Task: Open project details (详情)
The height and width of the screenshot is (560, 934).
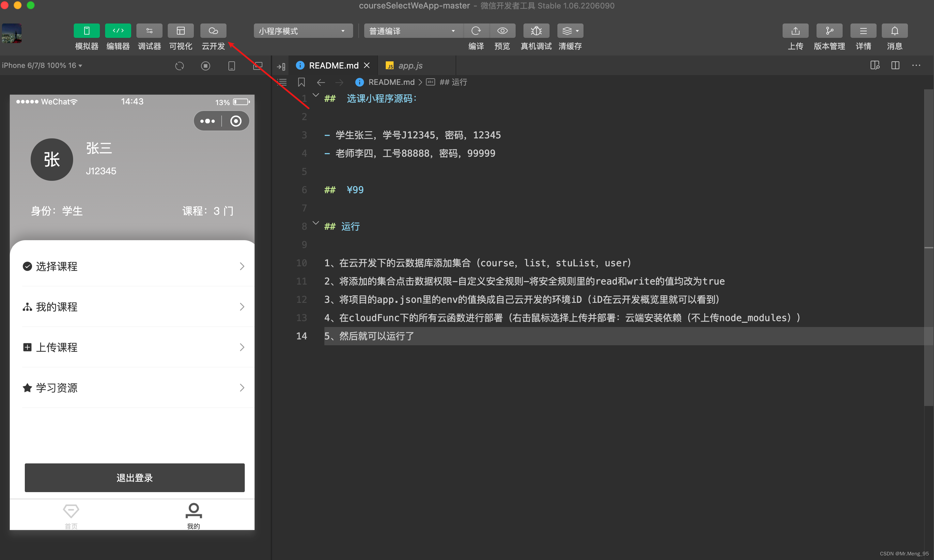Action: pos(864,31)
